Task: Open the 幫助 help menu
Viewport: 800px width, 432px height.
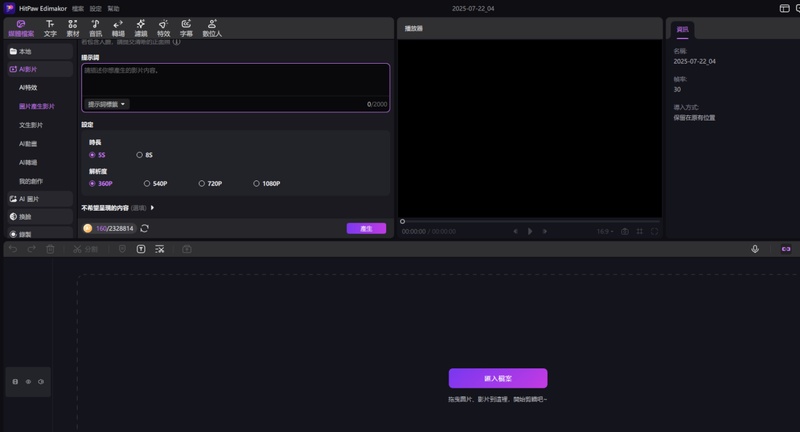Action: pyautogui.click(x=113, y=9)
